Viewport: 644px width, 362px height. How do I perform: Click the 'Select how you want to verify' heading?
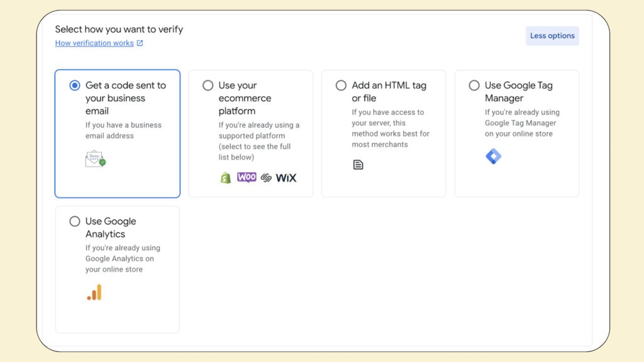119,29
